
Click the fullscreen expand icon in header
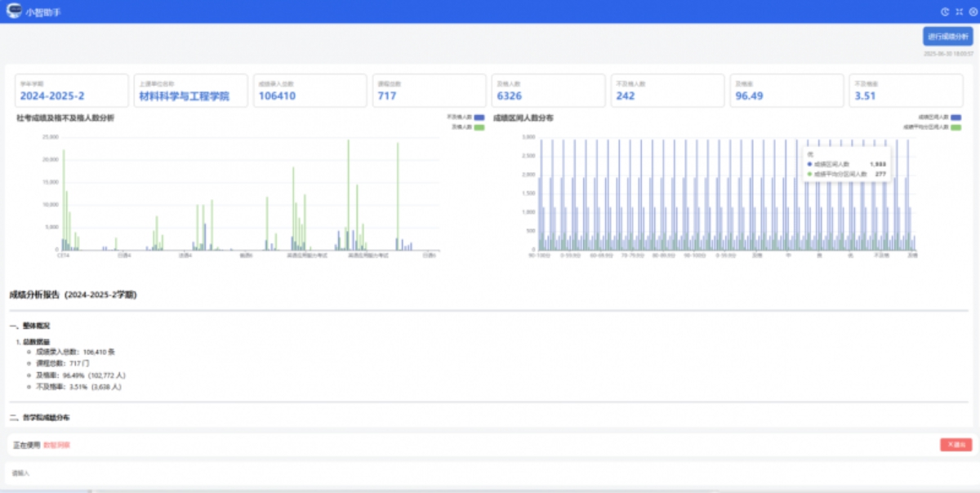click(x=959, y=12)
